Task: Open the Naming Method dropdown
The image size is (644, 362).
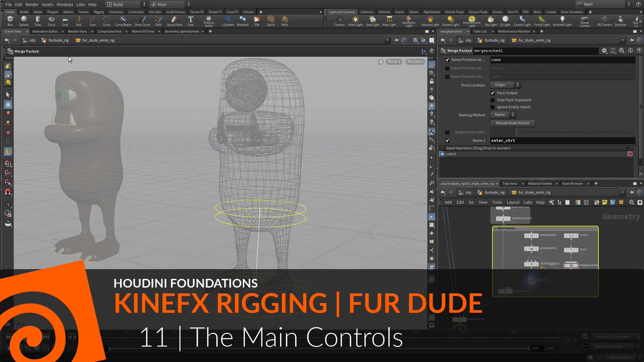Action: (x=503, y=114)
